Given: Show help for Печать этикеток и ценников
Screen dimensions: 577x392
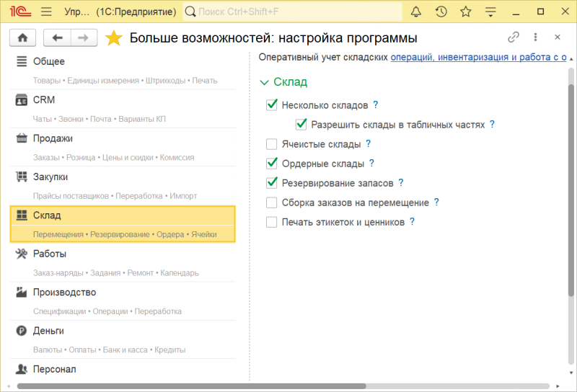Looking at the screenshot, I should point(412,222).
